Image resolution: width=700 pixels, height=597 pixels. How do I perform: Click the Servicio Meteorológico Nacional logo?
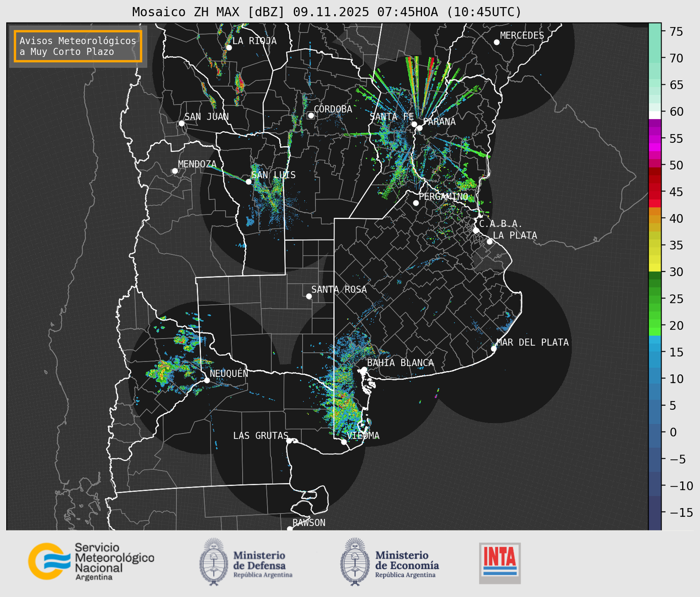click(x=91, y=561)
